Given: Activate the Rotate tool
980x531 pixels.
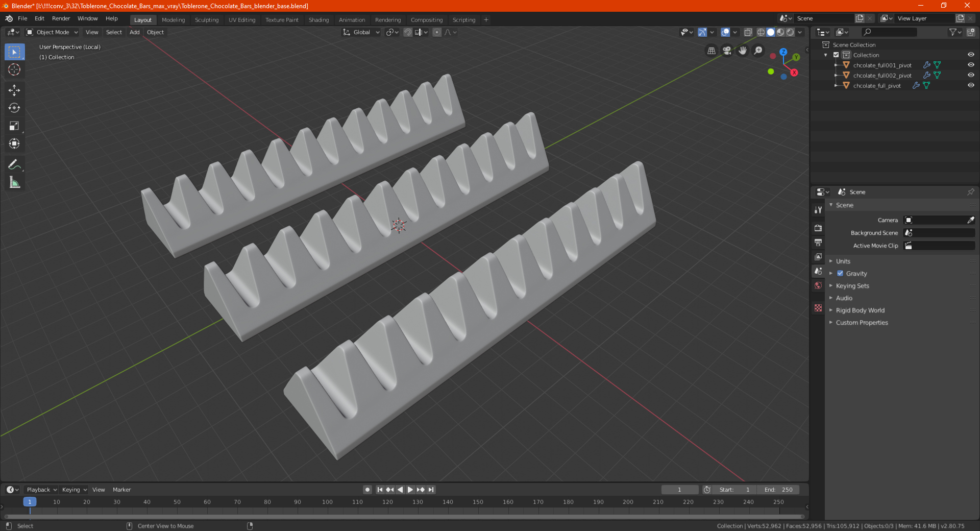Looking at the screenshot, I should pyautogui.click(x=14, y=108).
